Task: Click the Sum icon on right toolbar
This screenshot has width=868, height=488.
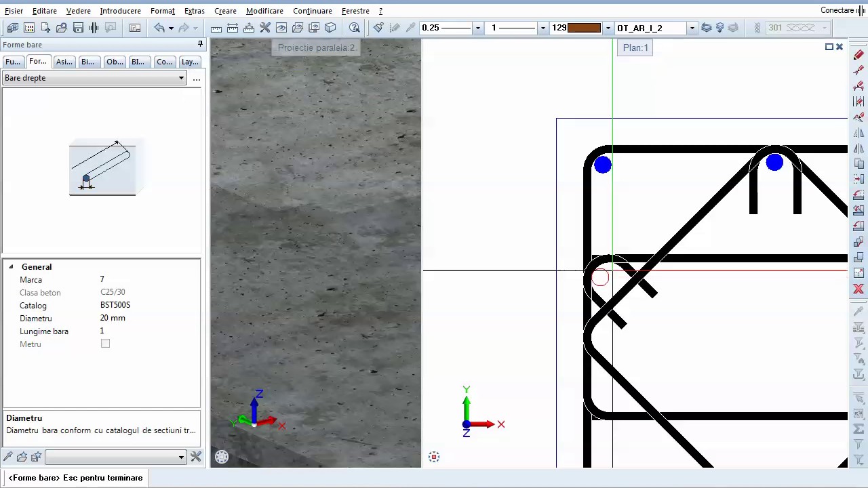Action: pos(859,429)
